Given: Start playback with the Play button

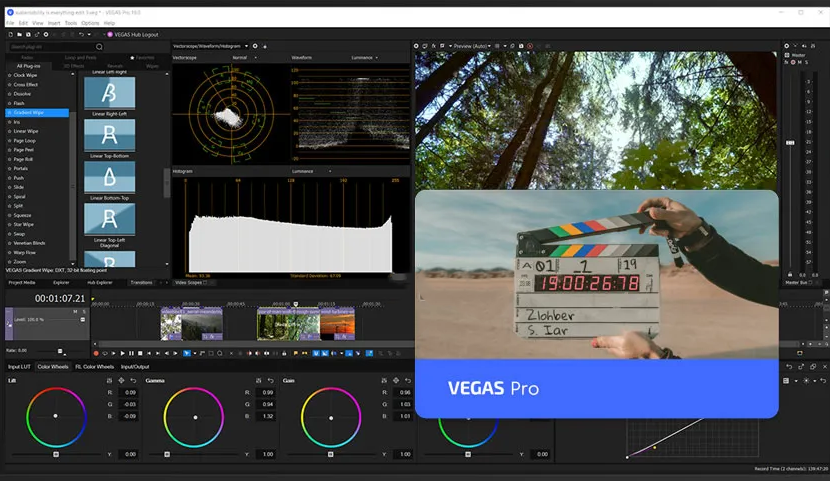Looking at the screenshot, I should 122,353.
